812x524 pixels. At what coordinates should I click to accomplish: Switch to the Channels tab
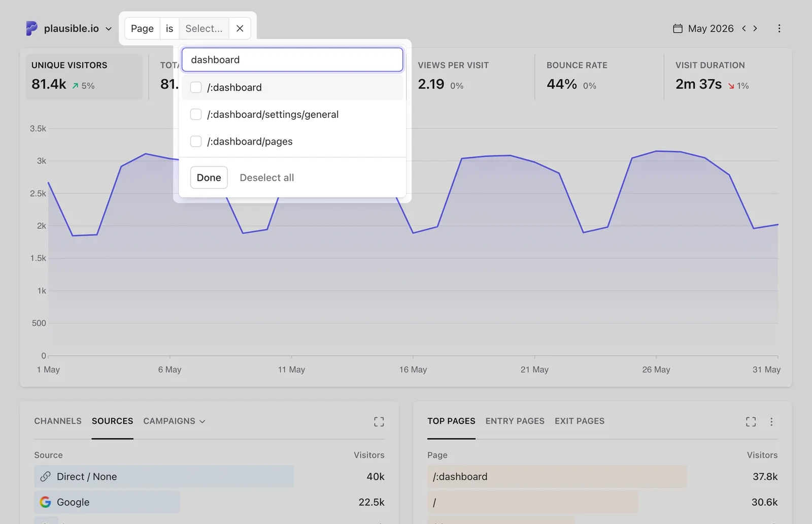[58, 421]
